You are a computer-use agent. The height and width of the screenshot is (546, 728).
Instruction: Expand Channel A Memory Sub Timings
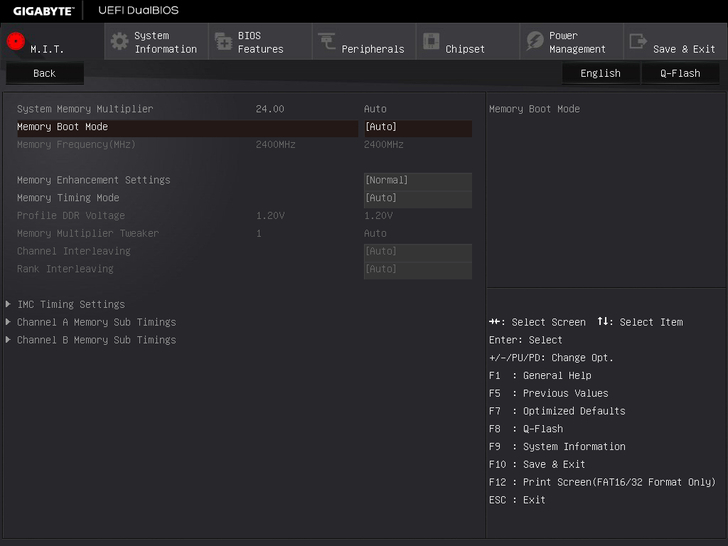click(96, 322)
